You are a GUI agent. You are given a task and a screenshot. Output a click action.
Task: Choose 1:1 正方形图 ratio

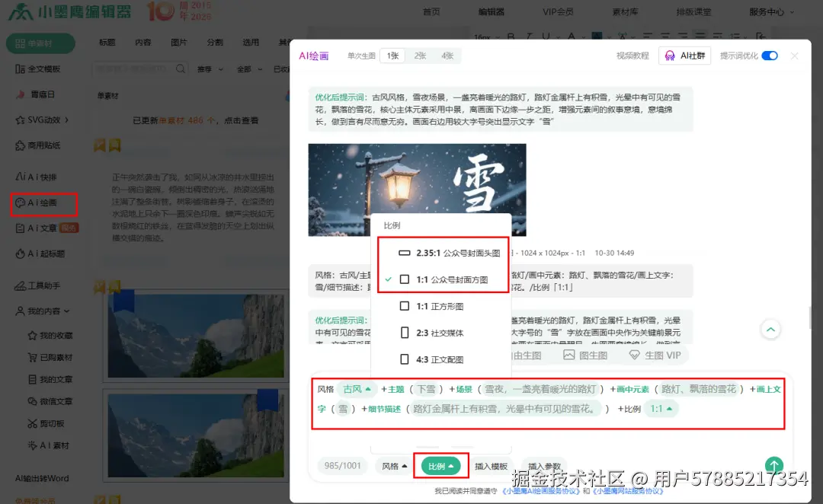click(x=441, y=306)
